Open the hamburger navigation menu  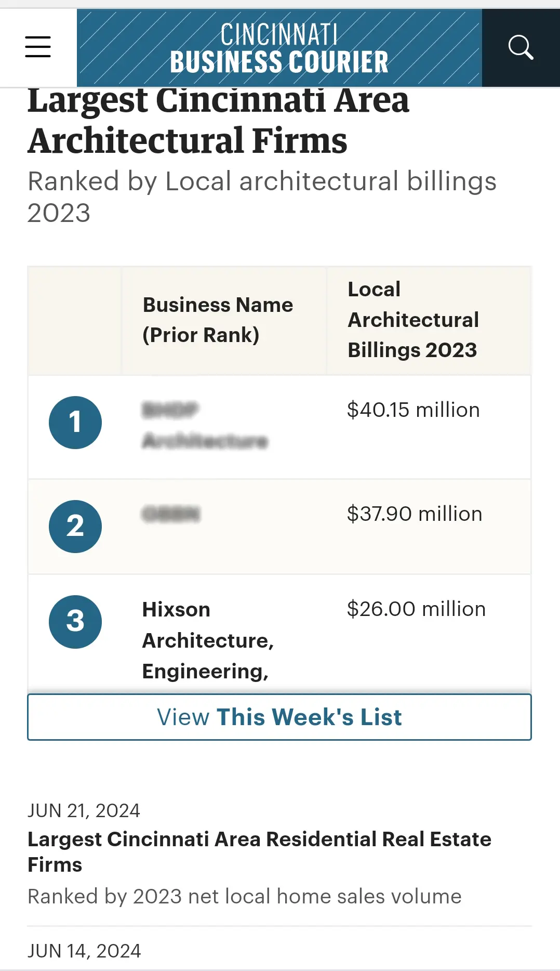(x=37, y=47)
